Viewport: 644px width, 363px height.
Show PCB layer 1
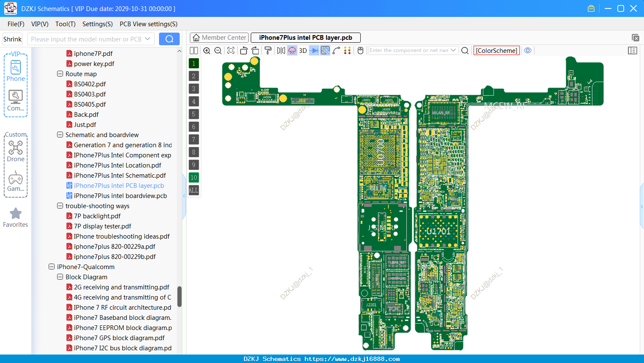click(x=194, y=63)
